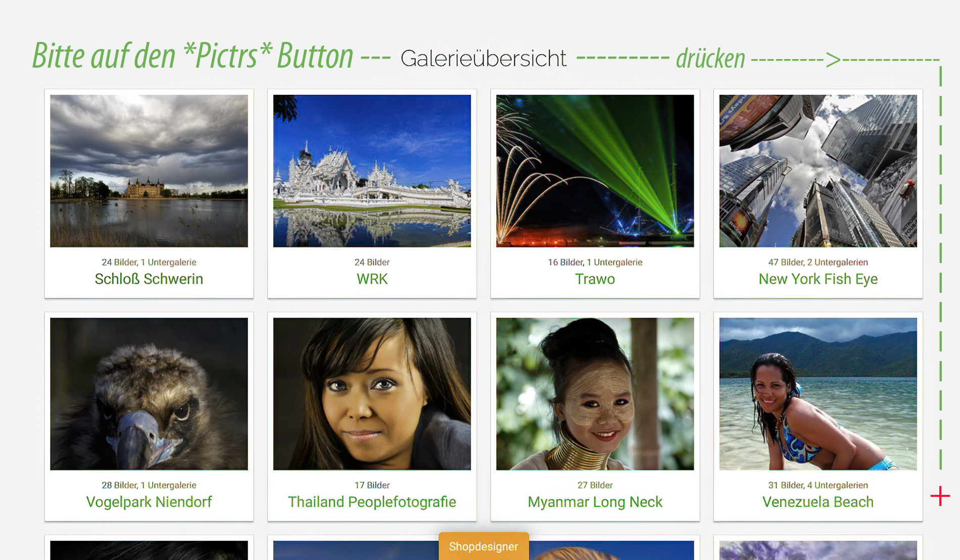Open the Schloß Schwerin title link
960x560 pixels.
coord(149,279)
